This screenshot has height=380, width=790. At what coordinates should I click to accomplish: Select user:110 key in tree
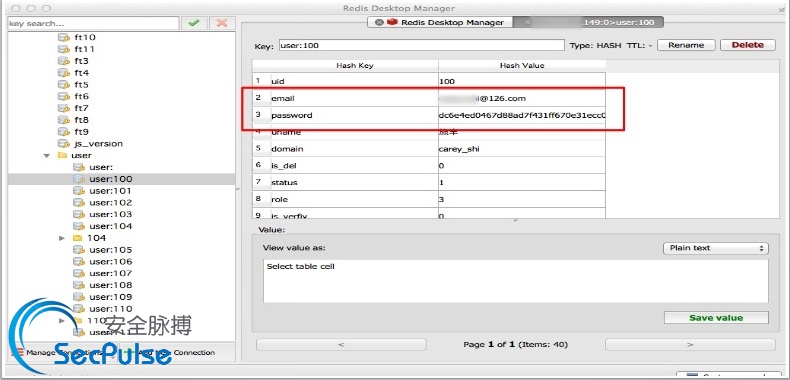[x=111, y=309]
